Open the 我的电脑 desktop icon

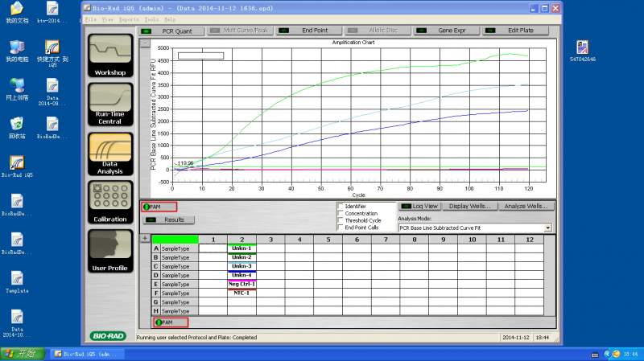point(17,51)
